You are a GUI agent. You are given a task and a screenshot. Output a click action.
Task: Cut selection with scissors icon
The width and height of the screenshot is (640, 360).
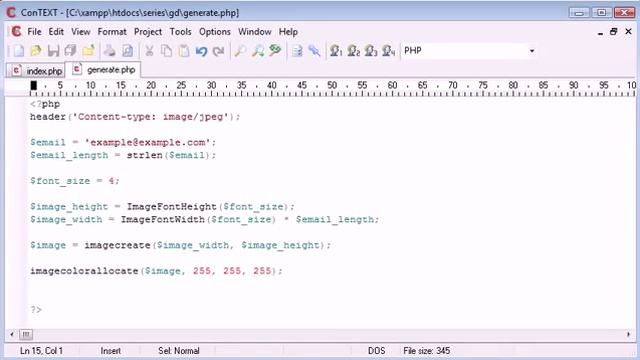point(149,51)
